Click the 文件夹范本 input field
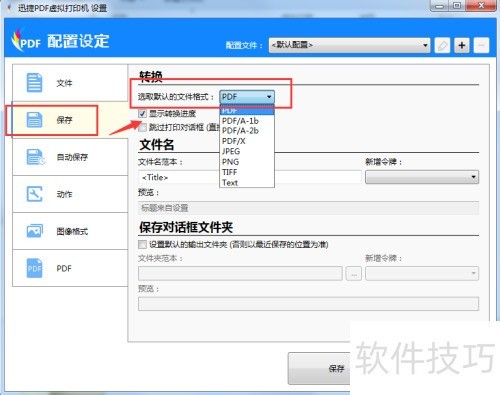Viewport: 500px width, 395px height. 240,273
